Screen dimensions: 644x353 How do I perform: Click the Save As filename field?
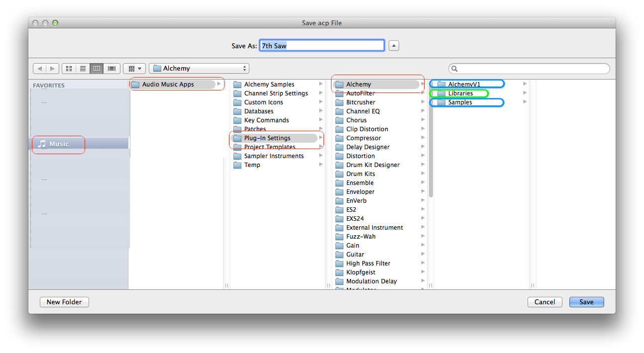click(x=322, y=46)
